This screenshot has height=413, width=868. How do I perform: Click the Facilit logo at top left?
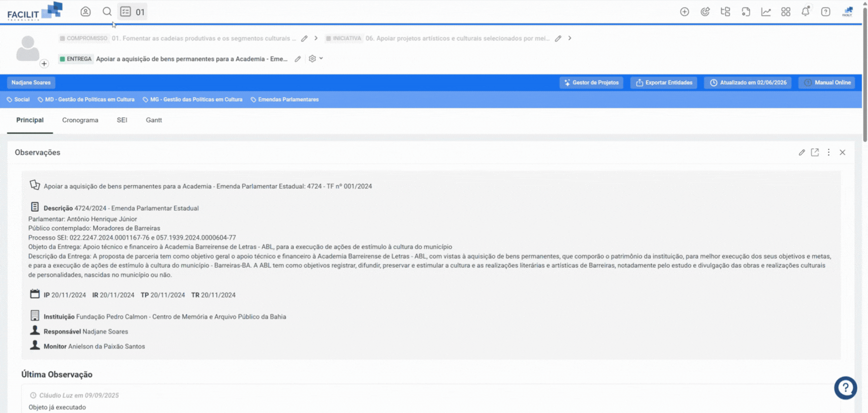point(35,11)
